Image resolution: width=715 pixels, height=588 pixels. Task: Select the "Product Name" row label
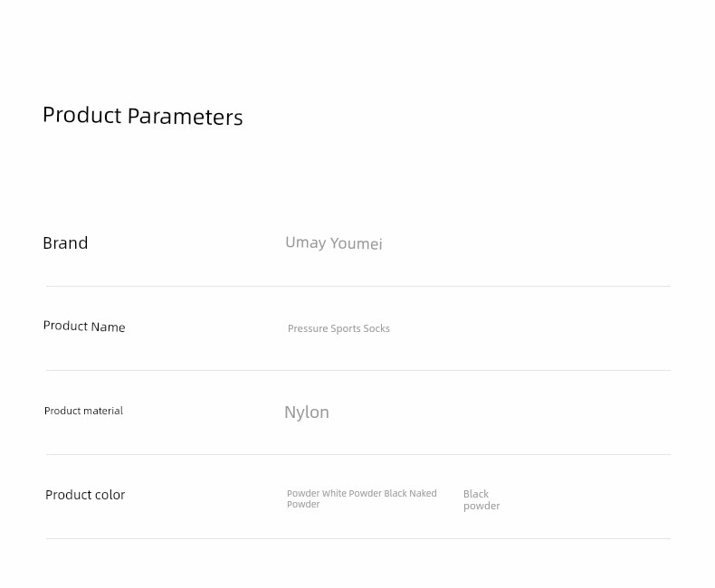[84, 327]
